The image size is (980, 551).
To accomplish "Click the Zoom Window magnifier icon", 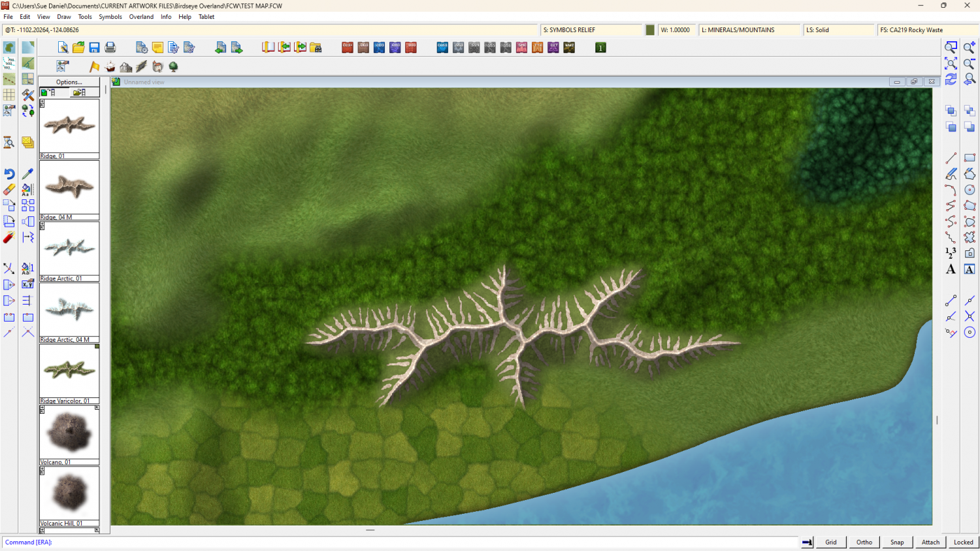I will click(951, 48).
